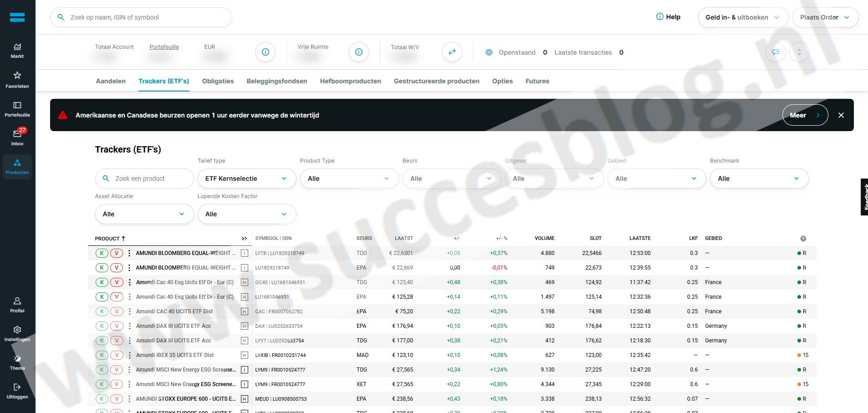The width and height of the screenshot is (868, 413).
Task: Click the swap arrows icon beside Totaal W/V
Action: (x=452, y=52)
